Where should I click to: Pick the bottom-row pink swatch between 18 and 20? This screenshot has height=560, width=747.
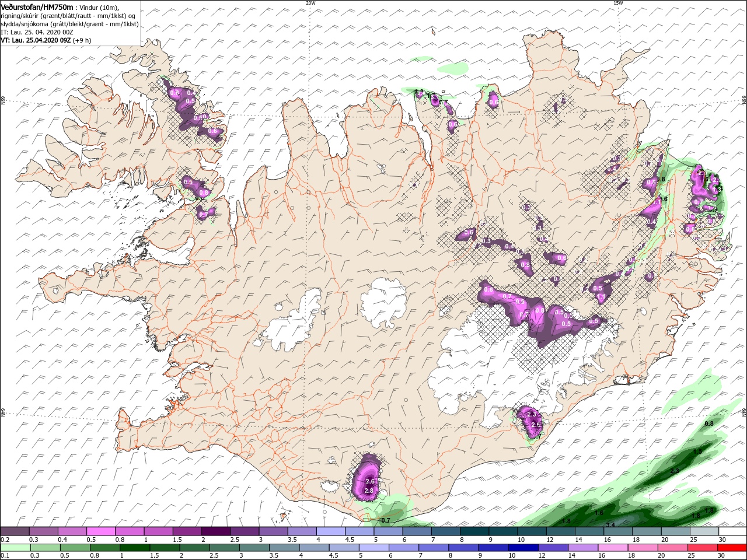point(644,548)
